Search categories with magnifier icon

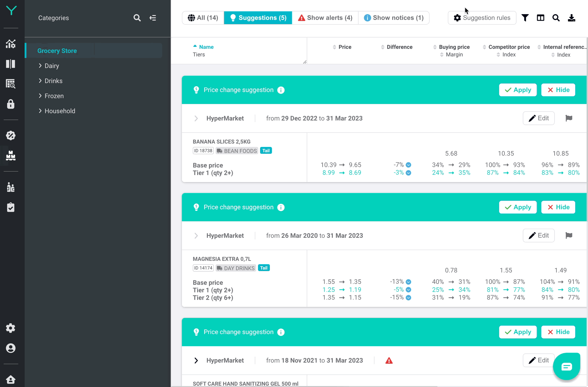click(x=137, y=18)
